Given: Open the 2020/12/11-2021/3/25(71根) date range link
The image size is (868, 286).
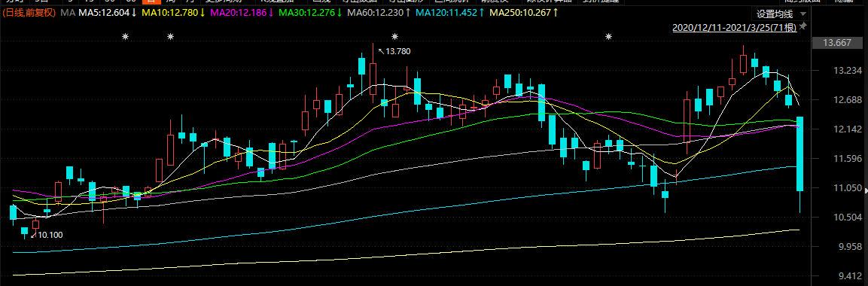Looking at the screenshot, I should (x=735, y=27).
